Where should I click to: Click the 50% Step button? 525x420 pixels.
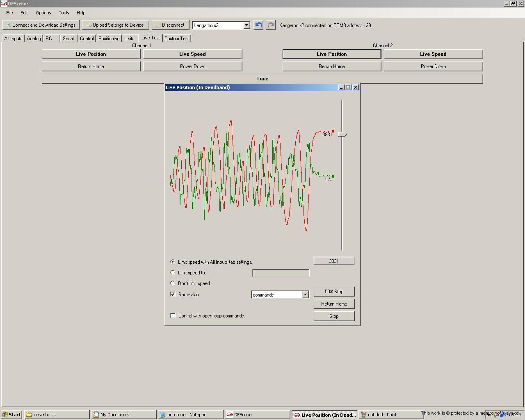click(x=334, y=292)
